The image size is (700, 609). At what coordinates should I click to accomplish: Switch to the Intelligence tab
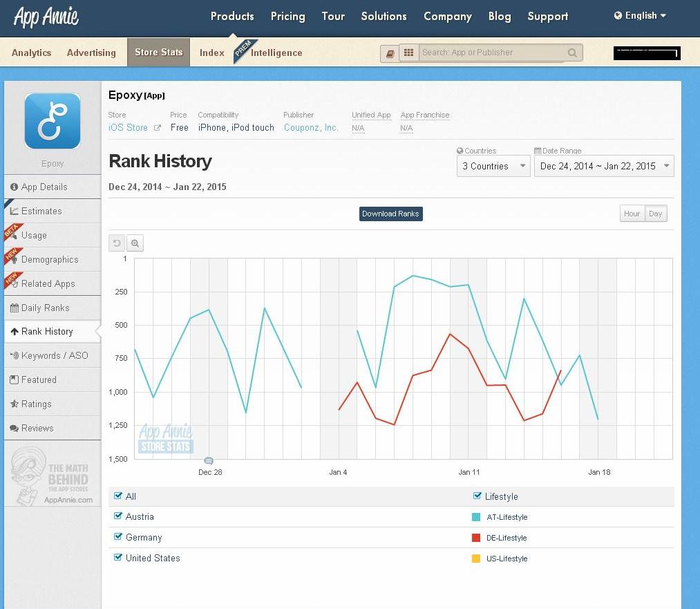276,53
